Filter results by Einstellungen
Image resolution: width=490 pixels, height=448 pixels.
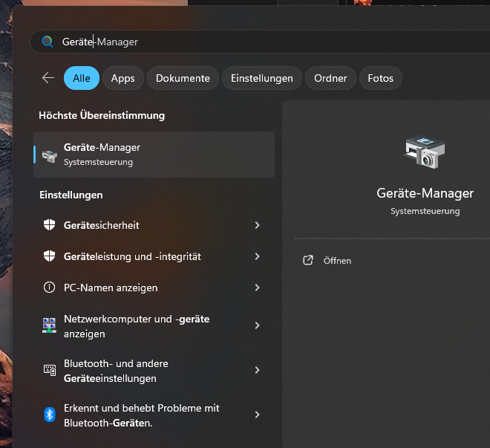[x=262, y=78]
